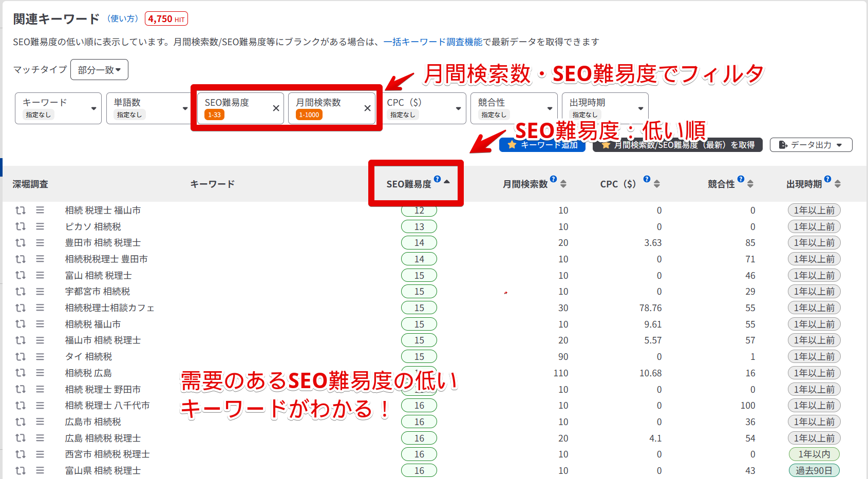868x479 pixels.
Task: Click help icon beside 競合性 column header
Action: (741, 179)
